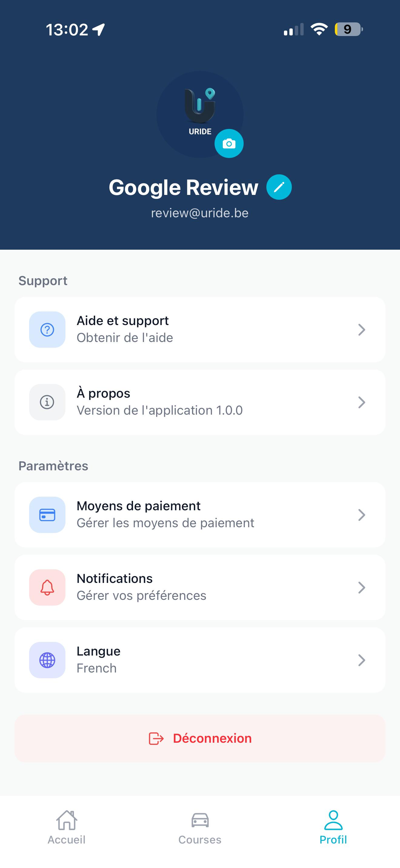Click the pencil edit icon beside Google Review
Screen dimensions: 400x868
279,187
